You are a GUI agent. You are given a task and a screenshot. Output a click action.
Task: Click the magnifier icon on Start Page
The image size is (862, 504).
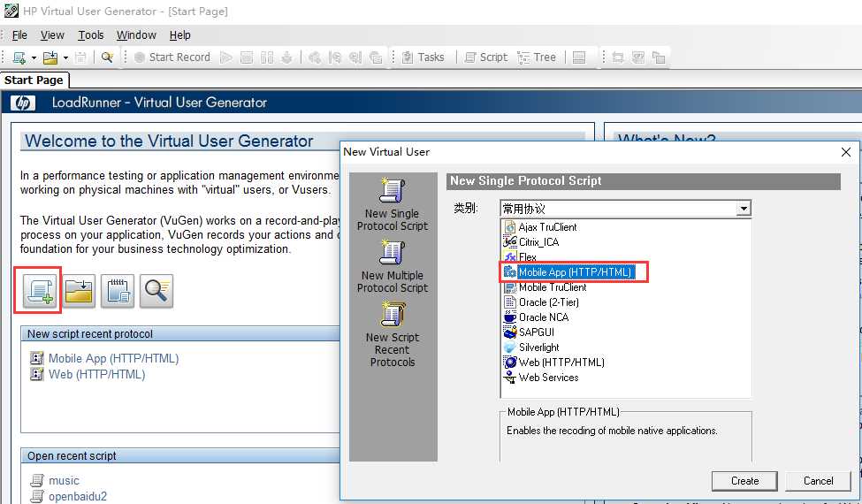(x=156, y=291)
